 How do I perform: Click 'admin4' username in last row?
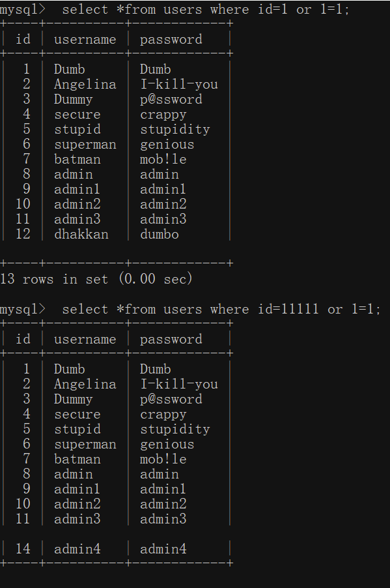[x=77, y=549]
